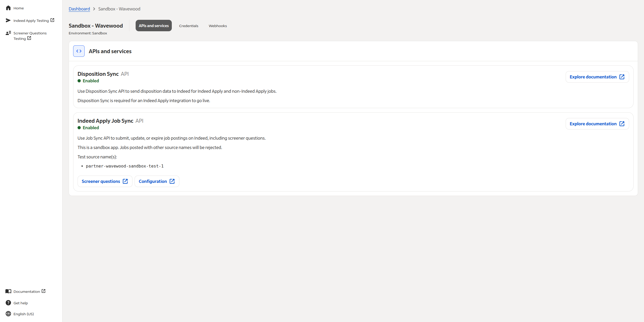Viewport: 644px width, 322px height.
Task: Open Get help in the sidebar
Action: pyautogui.click(x=21, y=303)
